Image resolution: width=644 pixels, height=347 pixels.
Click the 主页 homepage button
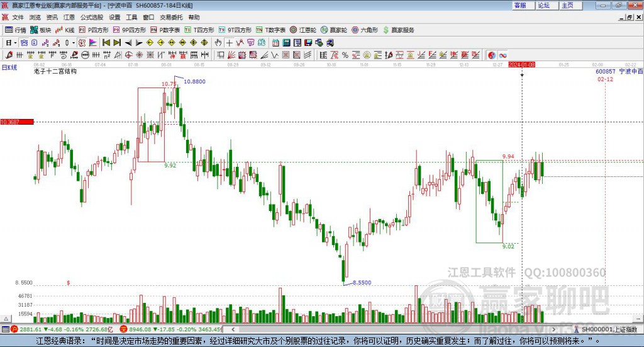570,5
